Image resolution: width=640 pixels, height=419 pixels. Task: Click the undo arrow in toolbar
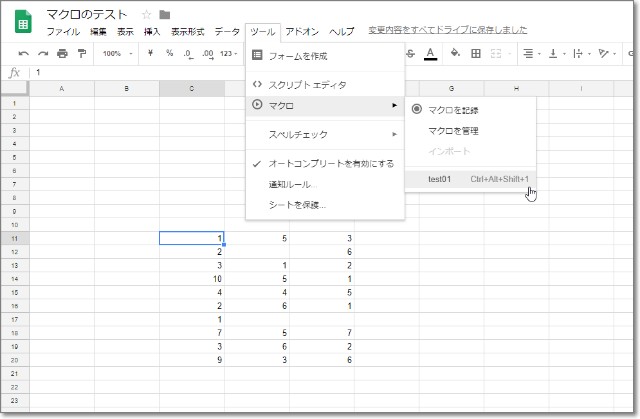point(24,53)
